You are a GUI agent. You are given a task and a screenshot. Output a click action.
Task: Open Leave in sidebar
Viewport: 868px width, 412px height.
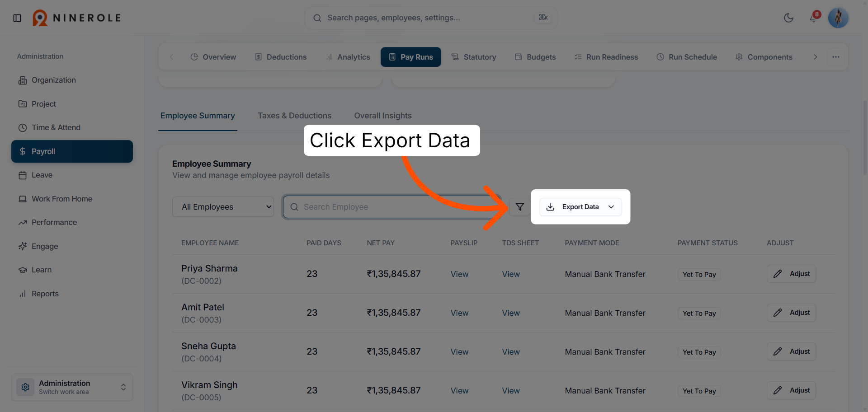(x=72, y=175)
